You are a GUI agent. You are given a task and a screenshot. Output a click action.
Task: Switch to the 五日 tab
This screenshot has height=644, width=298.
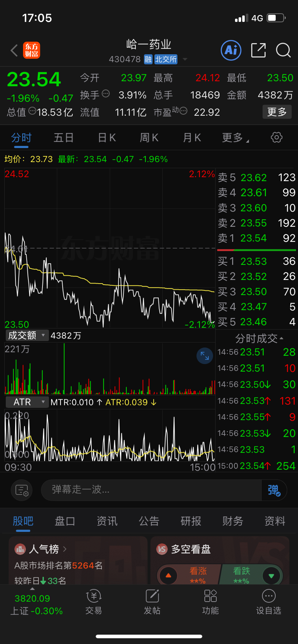click(x=64, y=138)
